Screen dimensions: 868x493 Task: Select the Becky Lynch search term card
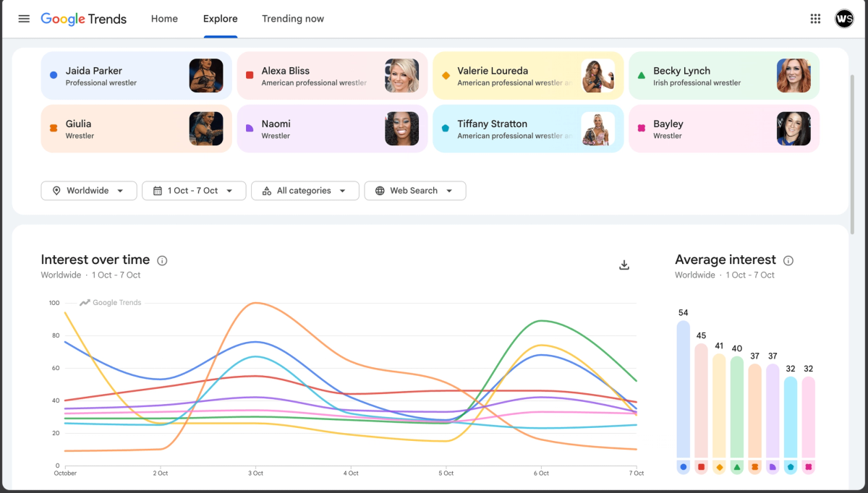724,76
